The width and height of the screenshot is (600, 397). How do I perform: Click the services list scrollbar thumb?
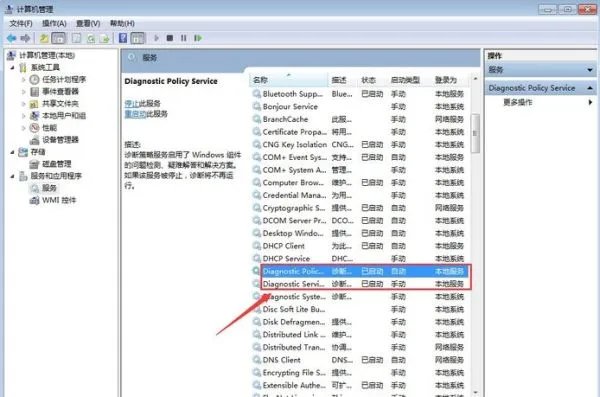(x=475, y=133)
